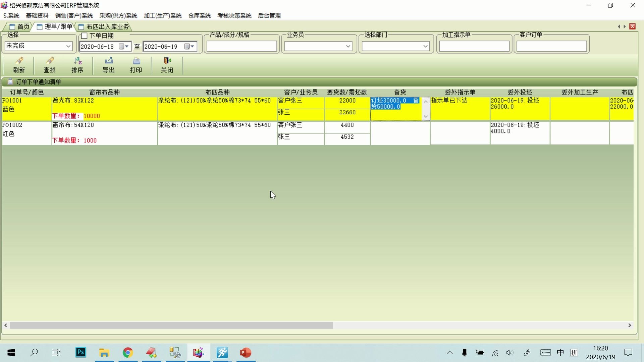
Task: Open the 仓库系统 menu
Action: point(200,16)
